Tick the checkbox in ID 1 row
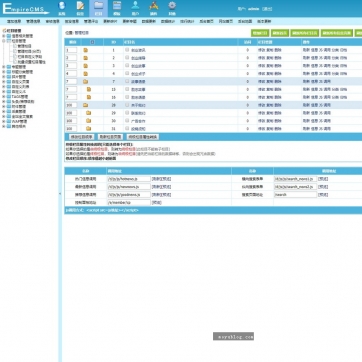Viewport: 362px width, 362px height. [x=127, y=50]
